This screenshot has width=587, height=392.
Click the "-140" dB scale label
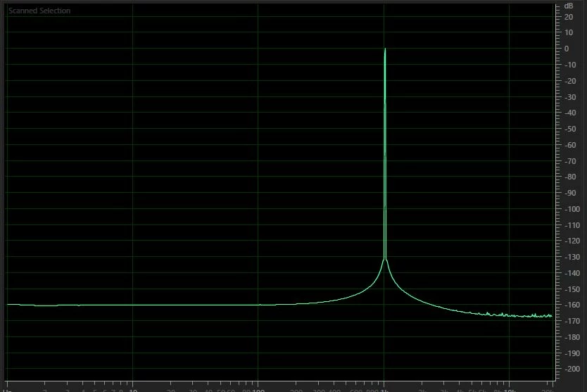[x=572, y=273]
